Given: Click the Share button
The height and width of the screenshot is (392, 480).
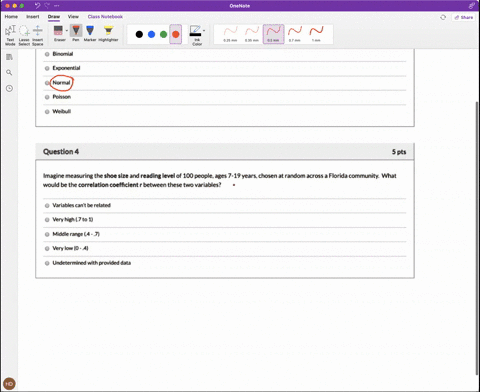Looking at the screenshot, I should pyautogui.click(x=464, y=17).
